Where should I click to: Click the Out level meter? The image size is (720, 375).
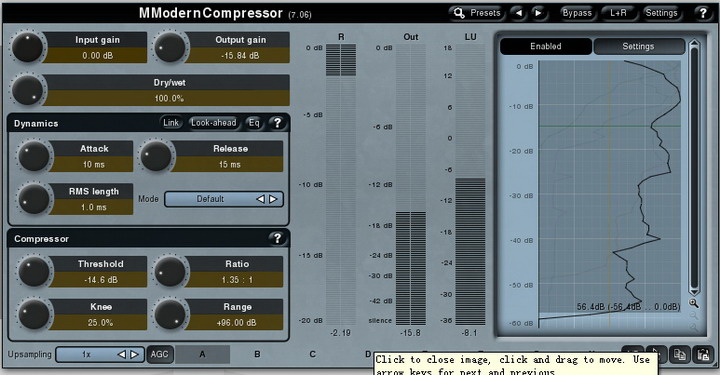click(x=411, y=184)
